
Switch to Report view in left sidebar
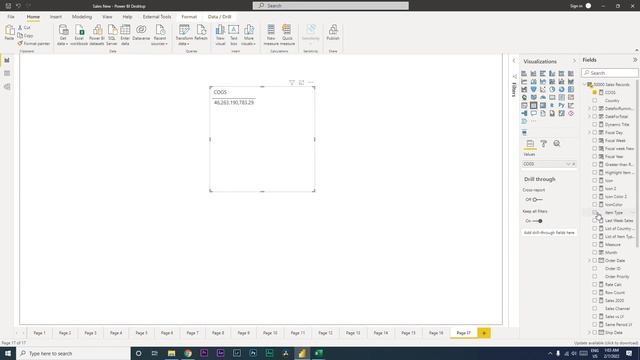point(7,60)
